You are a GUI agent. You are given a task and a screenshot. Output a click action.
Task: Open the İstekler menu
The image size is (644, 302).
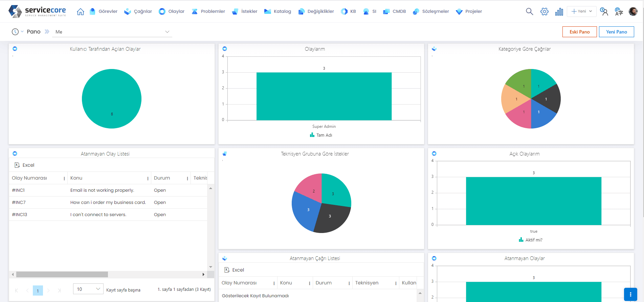245,11
